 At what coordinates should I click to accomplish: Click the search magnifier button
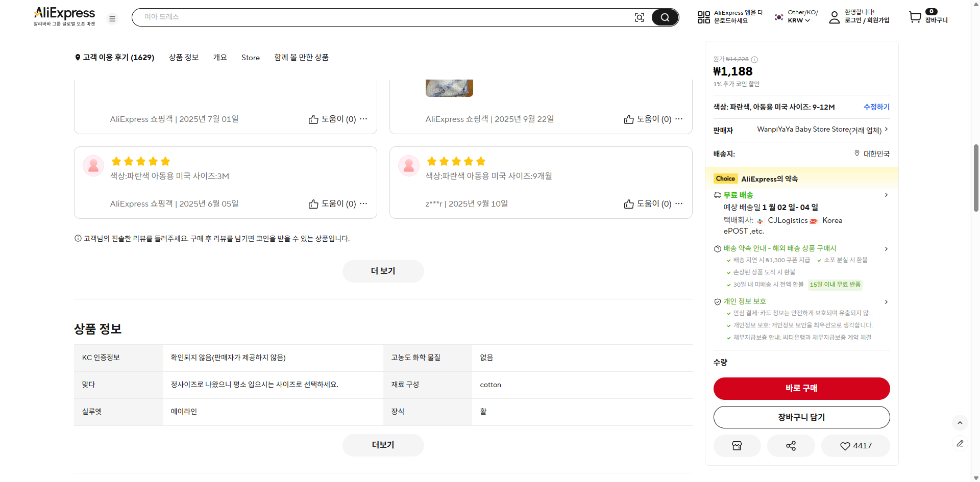665,17
